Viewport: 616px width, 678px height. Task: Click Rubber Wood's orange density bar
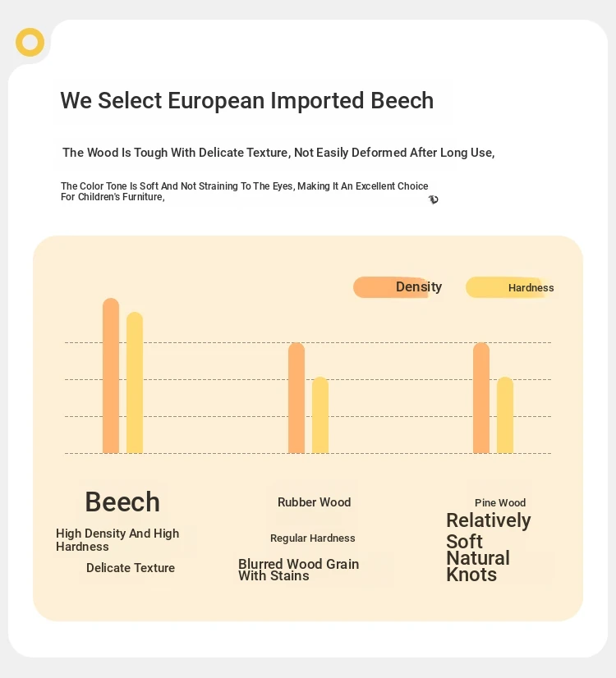tap(297, 398)
